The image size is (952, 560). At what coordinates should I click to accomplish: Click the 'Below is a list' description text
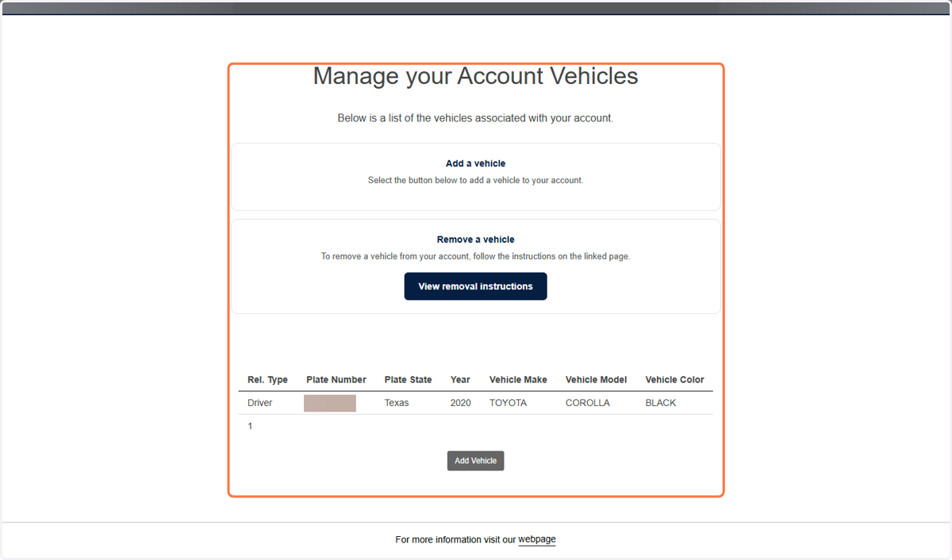(x=475, y=118)
